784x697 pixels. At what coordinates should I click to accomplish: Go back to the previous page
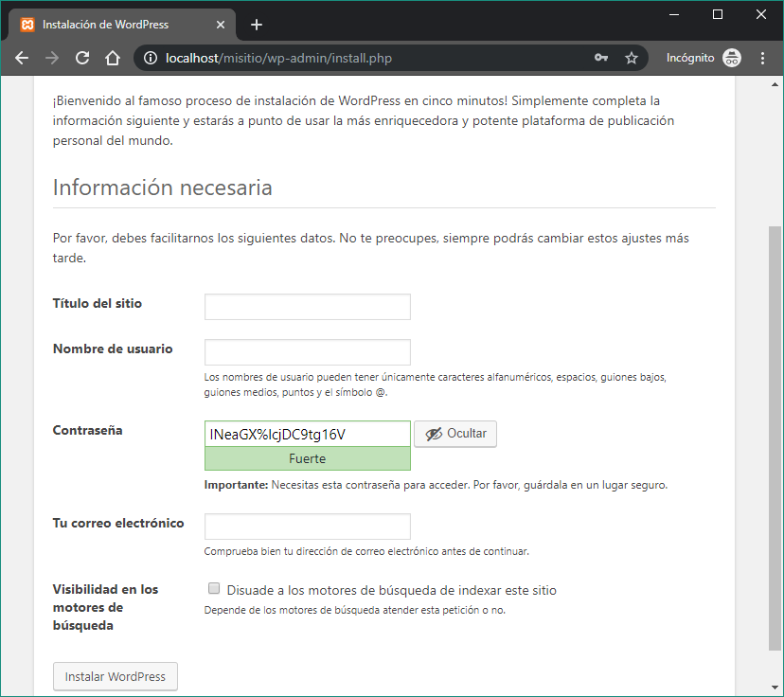point(22,58)
